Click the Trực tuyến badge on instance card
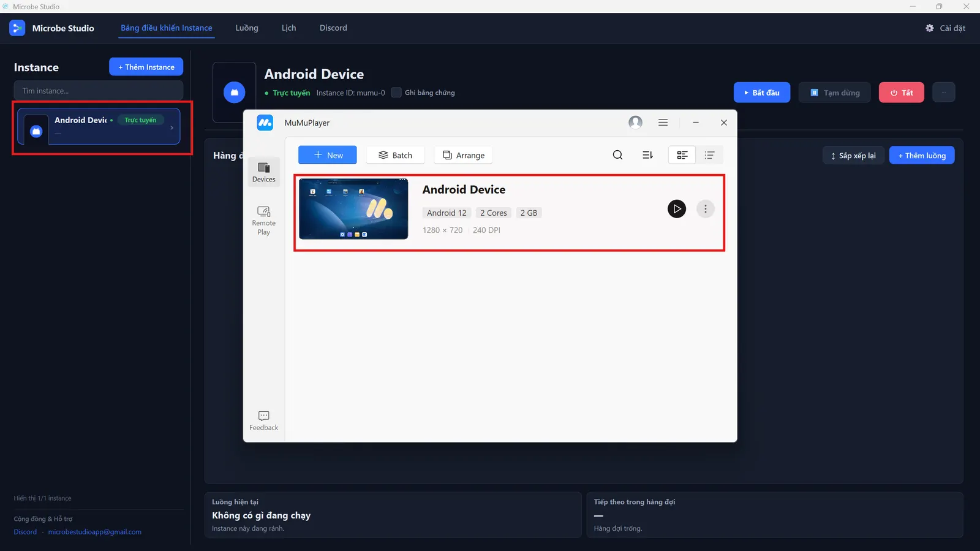Screen dimensions: 980x551 (140, 120)
